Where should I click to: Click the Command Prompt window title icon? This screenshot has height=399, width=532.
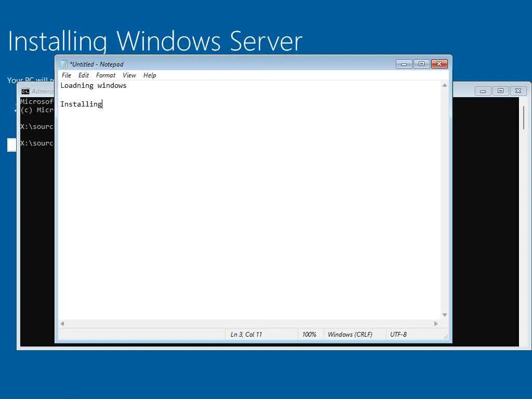click(x=25, y=91)
